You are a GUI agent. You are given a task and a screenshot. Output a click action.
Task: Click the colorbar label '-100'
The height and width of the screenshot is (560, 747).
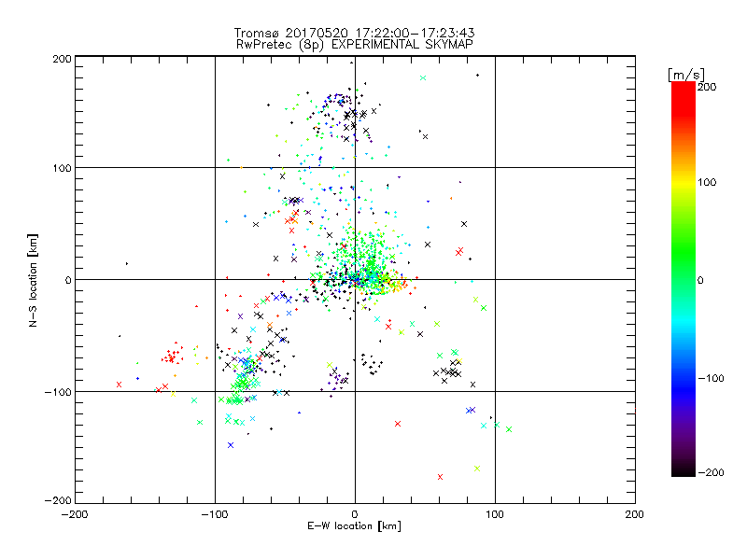coord(711,379)
